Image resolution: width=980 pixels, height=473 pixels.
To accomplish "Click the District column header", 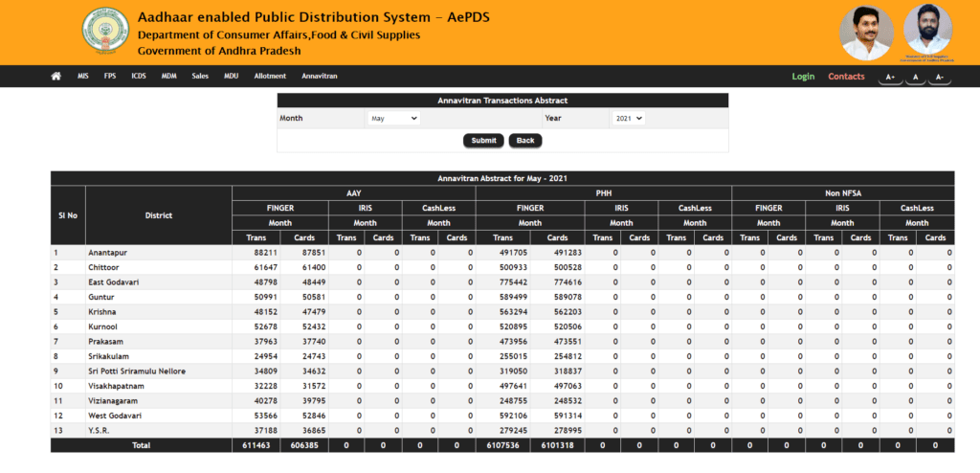I will click(158, 215).
